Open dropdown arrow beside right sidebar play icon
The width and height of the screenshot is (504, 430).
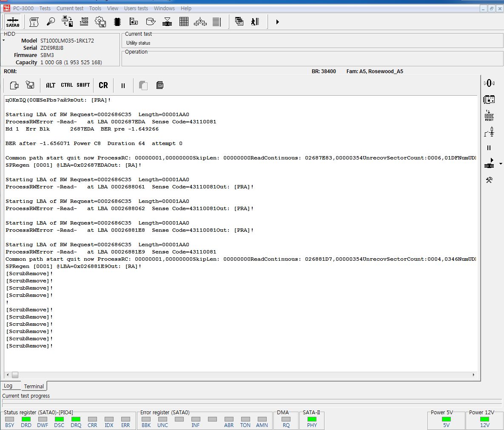501,164
